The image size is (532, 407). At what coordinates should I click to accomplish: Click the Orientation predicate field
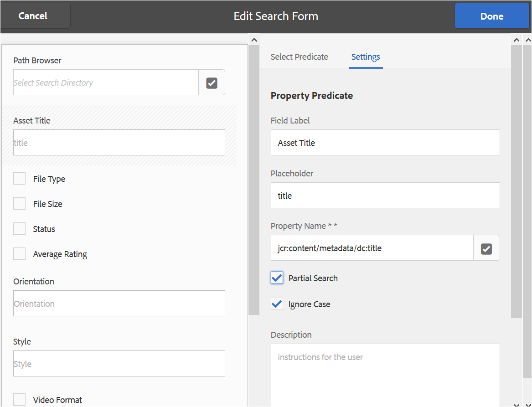[119, 304]
